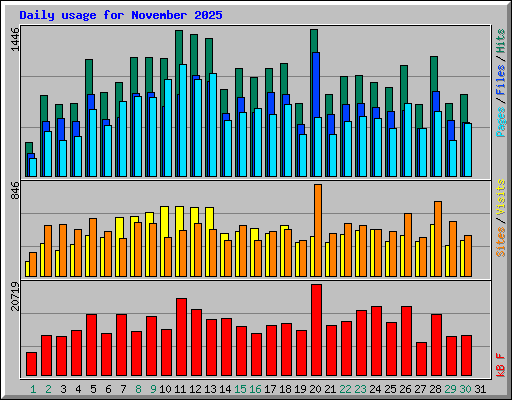512x400 pixels.
Task: Click the KB axis value 20719
Action: point(16,296)
